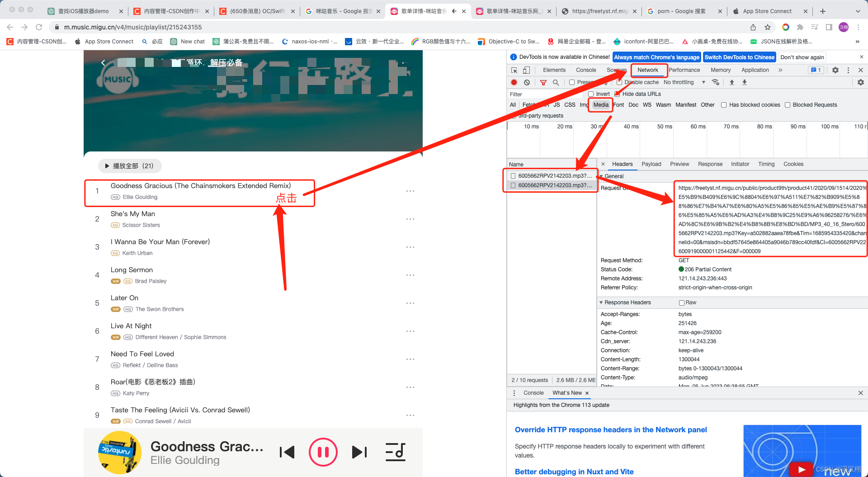Export HAR file with download arrow
868x477 pixels.
click(745, 82)
